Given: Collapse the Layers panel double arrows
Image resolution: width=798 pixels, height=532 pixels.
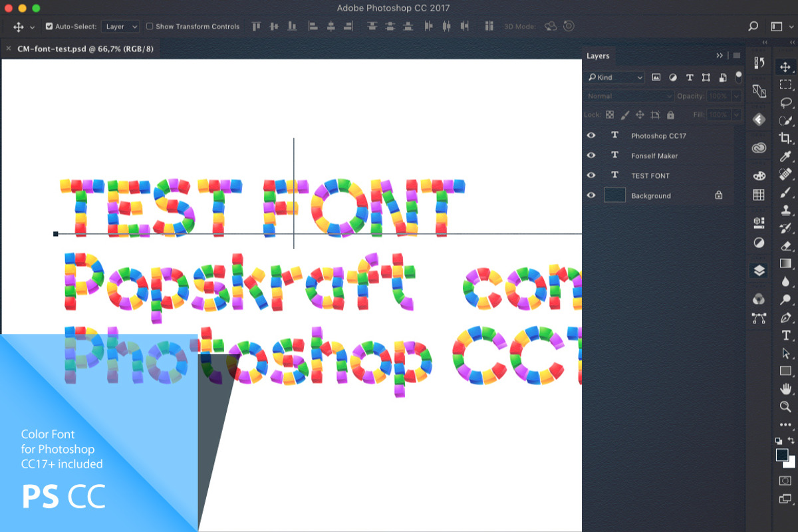Looking at the screenshot, I should pos(720,55).
